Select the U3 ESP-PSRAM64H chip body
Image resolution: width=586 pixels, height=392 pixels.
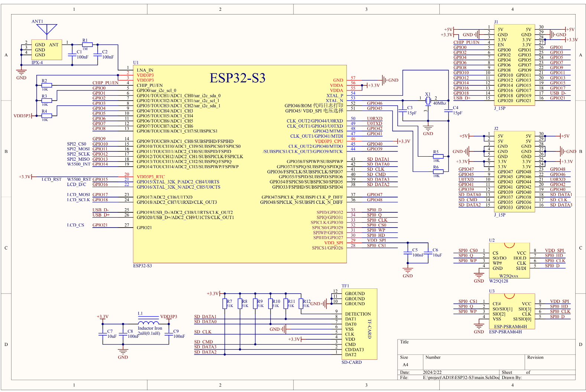coord(512,311)
